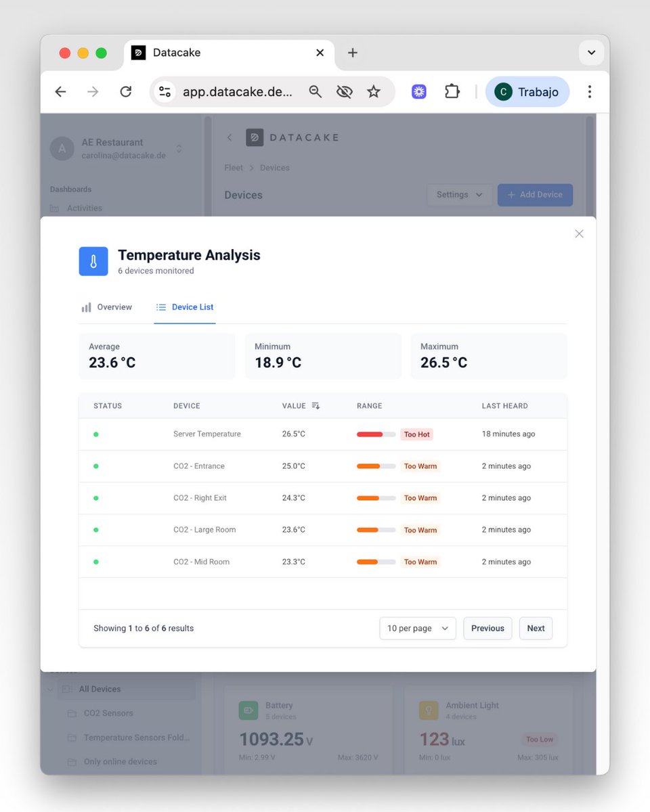Screen dimensions: 650x812
Task: Open the Server Temperature device row
Action: 323,434
